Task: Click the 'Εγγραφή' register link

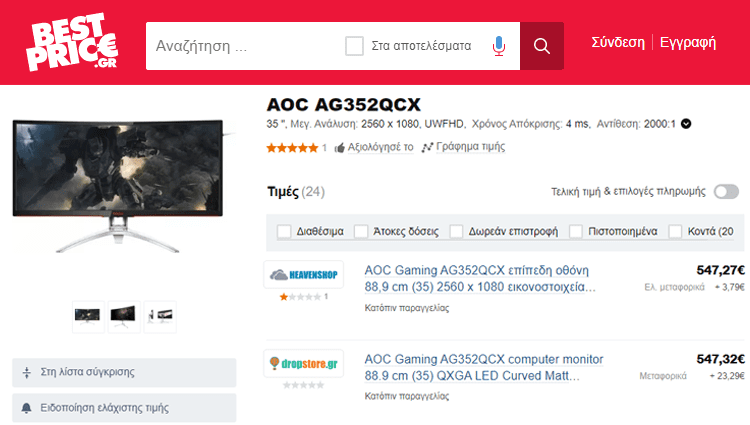Action: (x=688, y=43)
